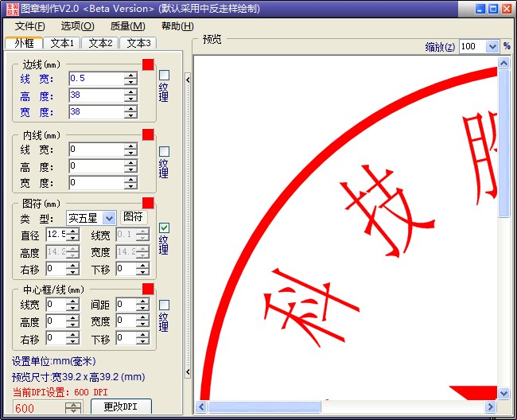The height and width of the screenshot is (420, 517).
Task: Enable the texture checkbox for the center frame
Action: 165,305
